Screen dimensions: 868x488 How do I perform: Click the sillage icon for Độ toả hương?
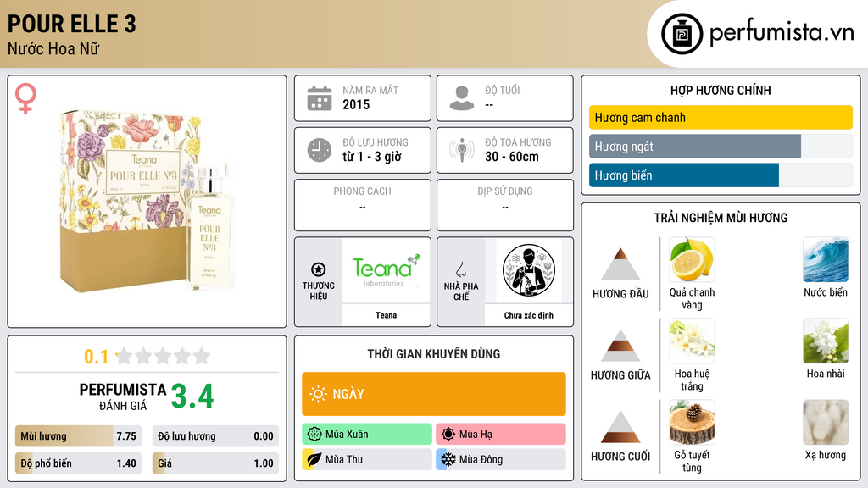[462, 150]
